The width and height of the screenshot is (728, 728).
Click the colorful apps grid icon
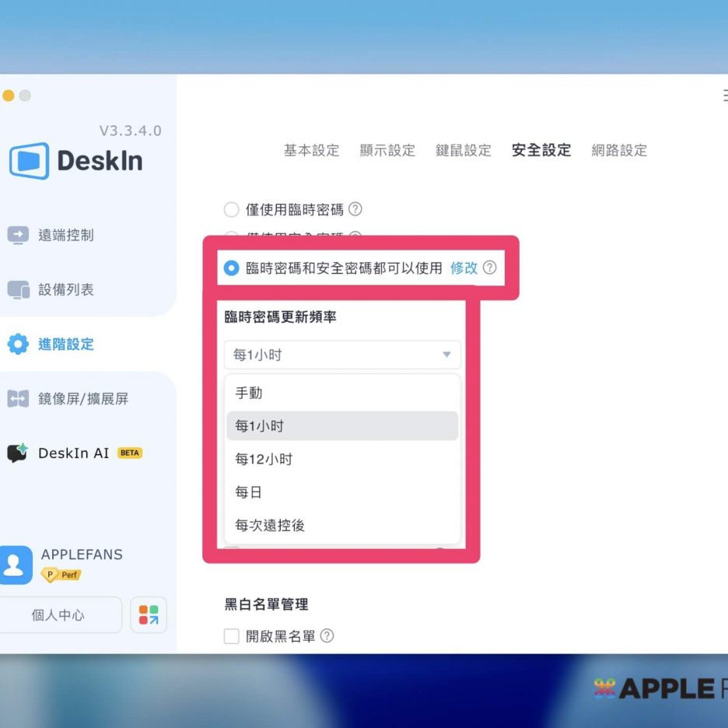tap(148, 615)
